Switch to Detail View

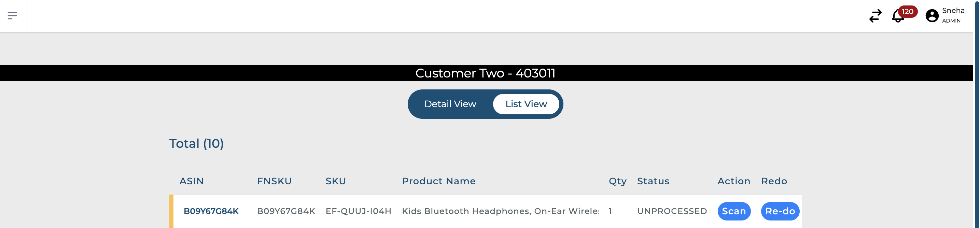[x=450, y=104]
